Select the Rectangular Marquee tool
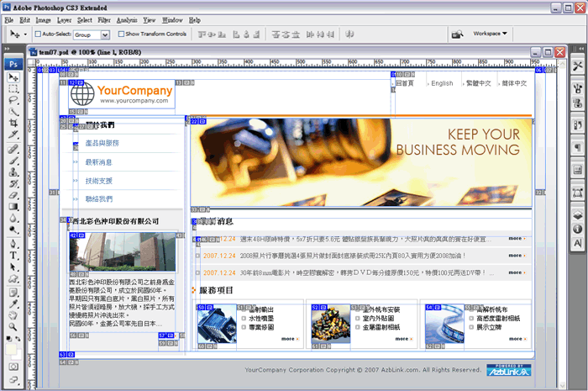Screen dimensions: 588x391 tap(13, 88)
